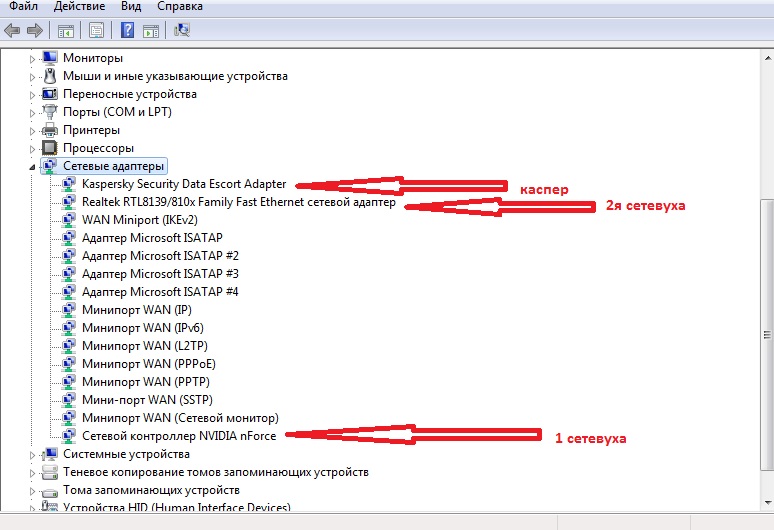The height and width of the screenshot is (530, 774).
Task: Click the Kaspersky Security Data Escort Adapter icon
Action: tap(69, 184)
